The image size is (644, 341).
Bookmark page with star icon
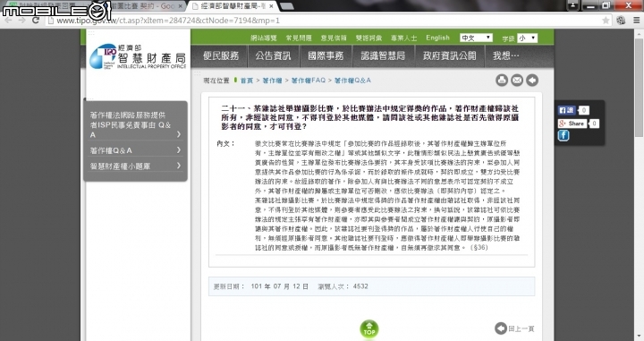606,20
